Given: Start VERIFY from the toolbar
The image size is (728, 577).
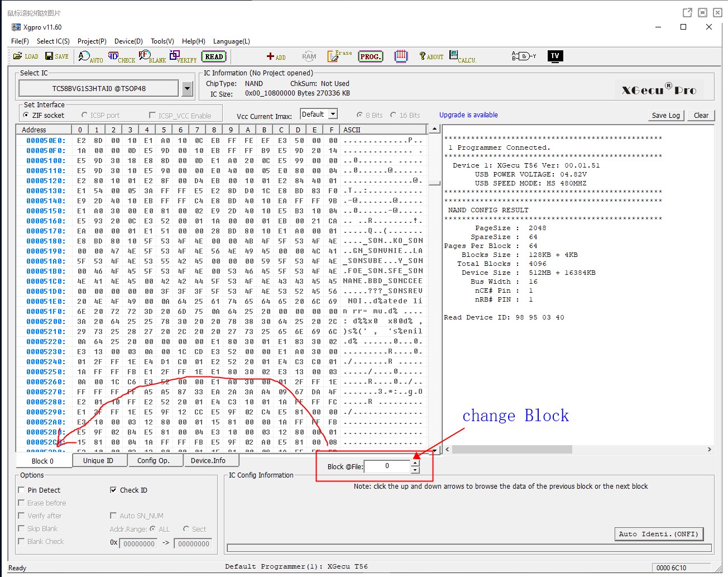Looking at the screenshot, I should click(x=183, y=56).
